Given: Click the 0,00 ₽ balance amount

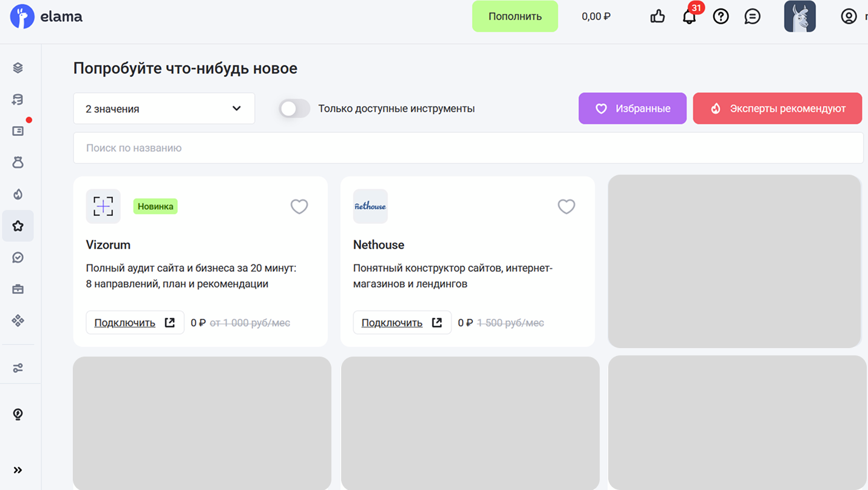Looking at the screenshot, I should (596, 16).
